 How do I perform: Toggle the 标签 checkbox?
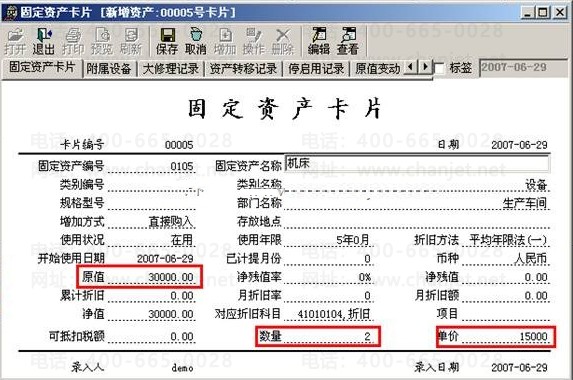pyautogui.click(x=439, y=68)
